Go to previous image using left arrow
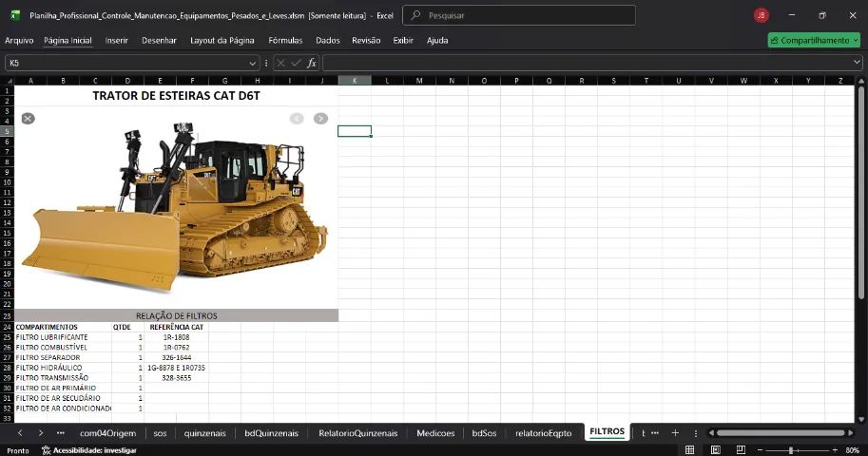 (297, 118)
